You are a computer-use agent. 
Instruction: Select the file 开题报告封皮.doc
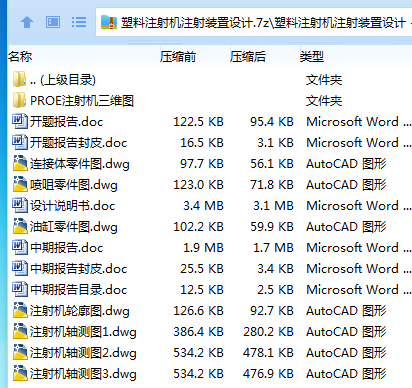[78, 143]
